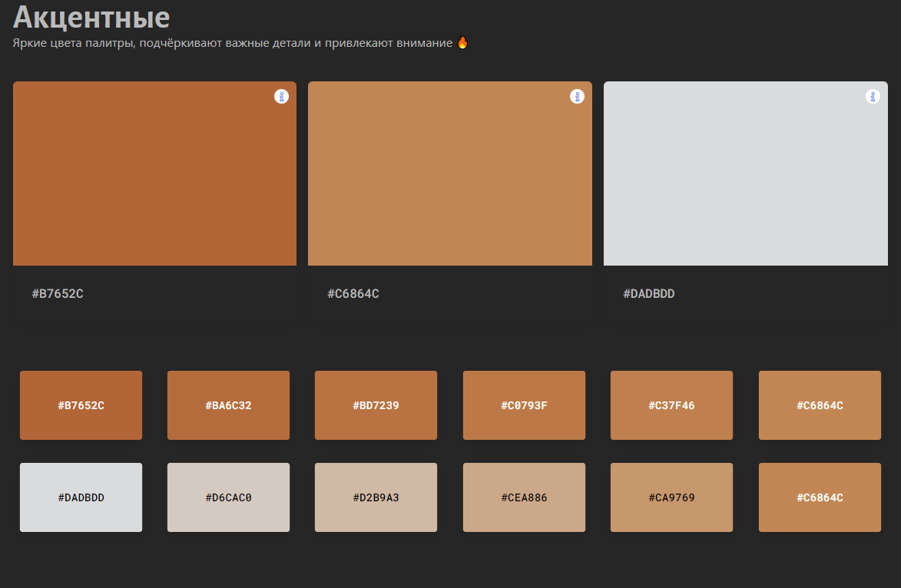Choose the #CEA886 tan swatch
The height and width of the screenshot is (588, 901).
click(524, 497)
